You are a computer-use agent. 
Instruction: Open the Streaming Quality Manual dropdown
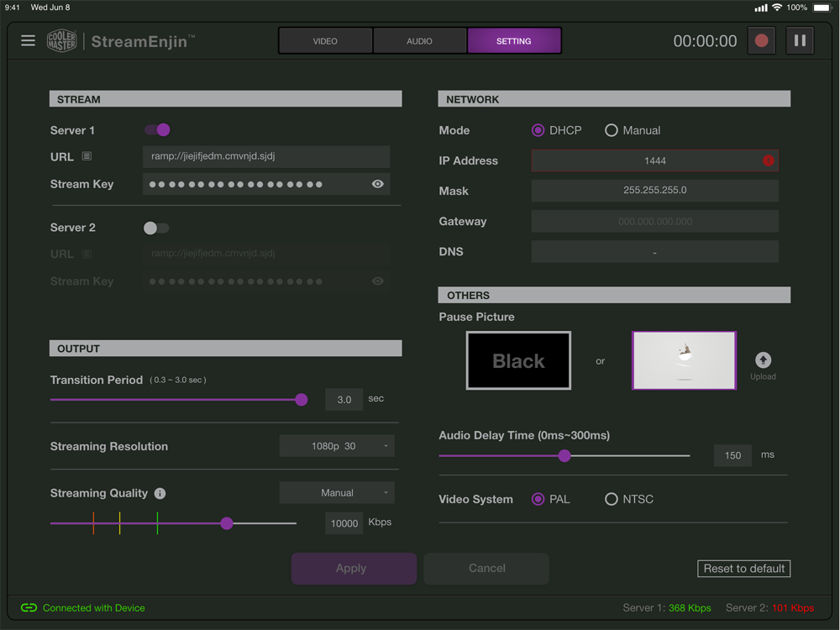click(337, 492)
